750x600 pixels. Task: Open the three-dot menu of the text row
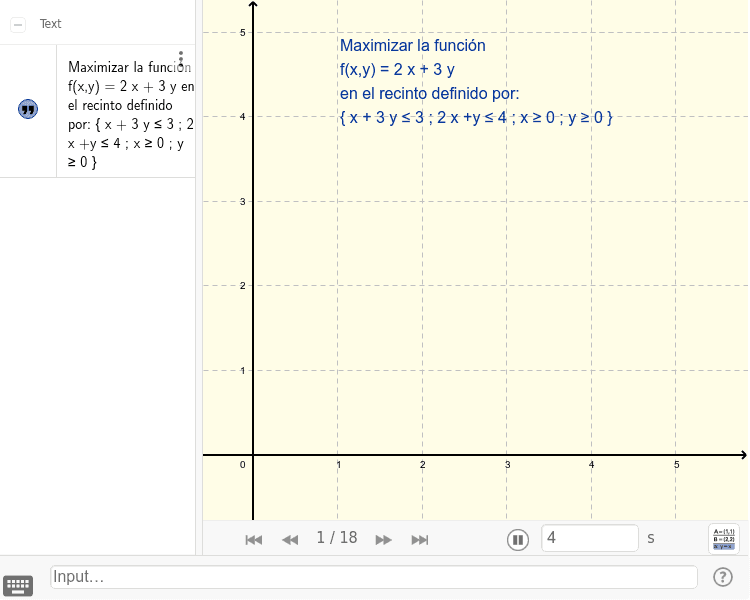[x=181, y=58]
